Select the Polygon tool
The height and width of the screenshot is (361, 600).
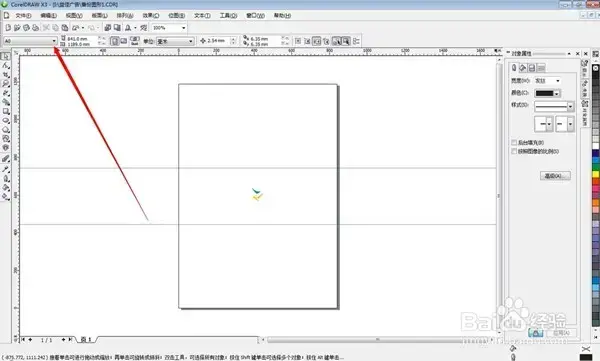click(5, 130)
